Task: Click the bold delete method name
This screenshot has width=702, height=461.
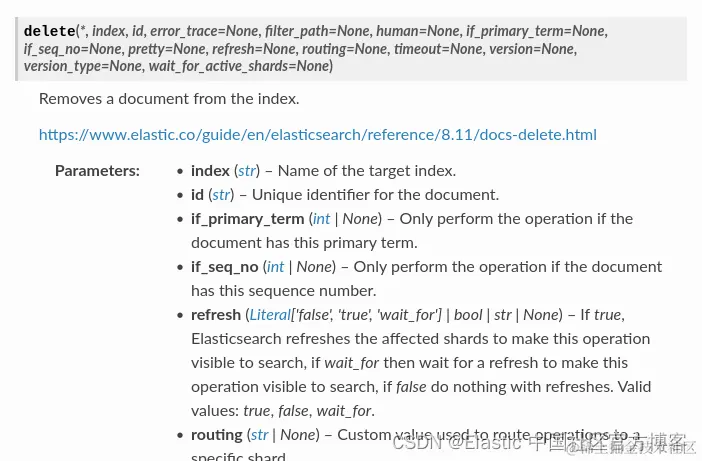Action: coord(49,31)
